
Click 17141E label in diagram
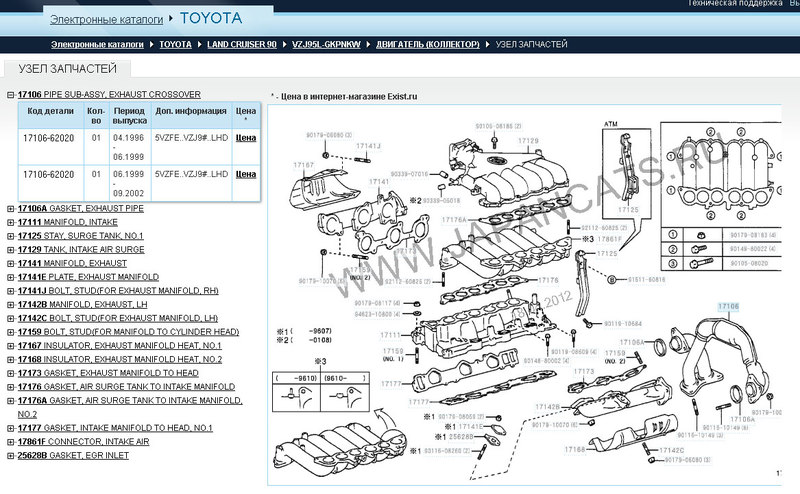click(470, 427)
